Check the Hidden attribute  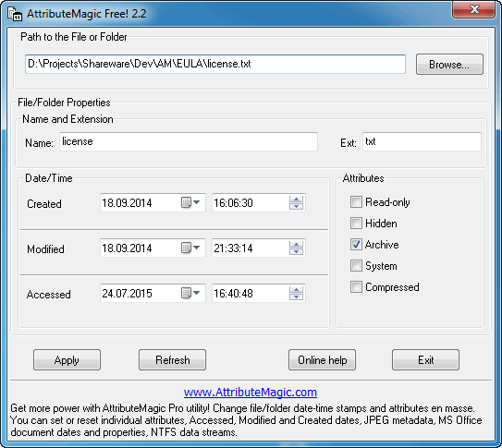(356, 224)
